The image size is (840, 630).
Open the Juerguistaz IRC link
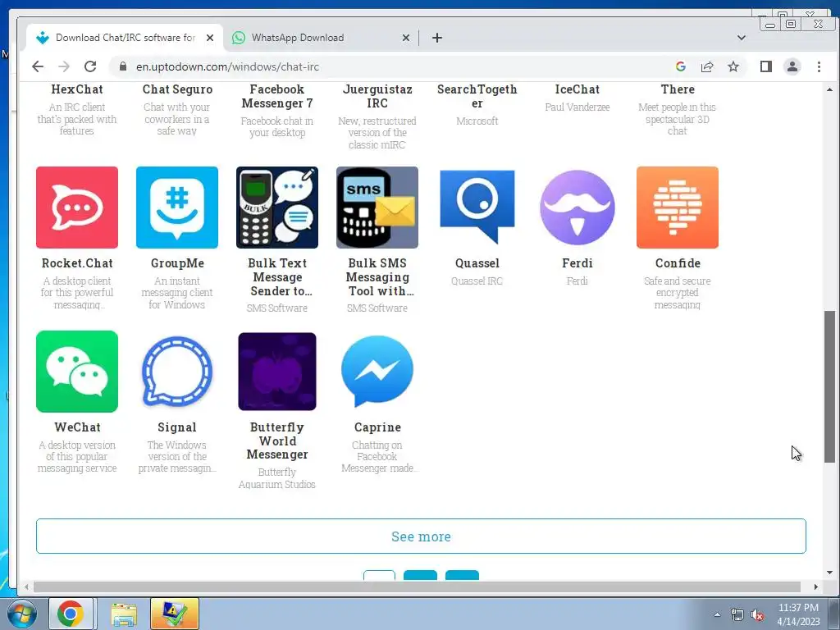(x=377, y=97)
